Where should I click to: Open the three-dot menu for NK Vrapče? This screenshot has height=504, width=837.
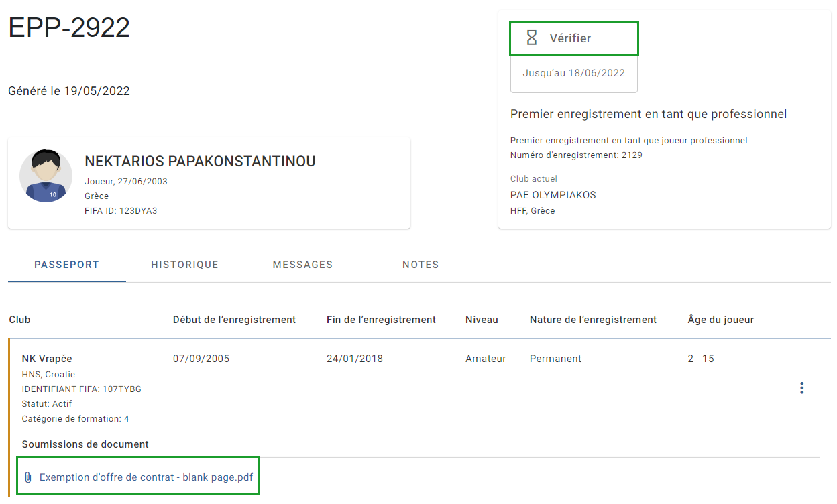tap(801, 388)
